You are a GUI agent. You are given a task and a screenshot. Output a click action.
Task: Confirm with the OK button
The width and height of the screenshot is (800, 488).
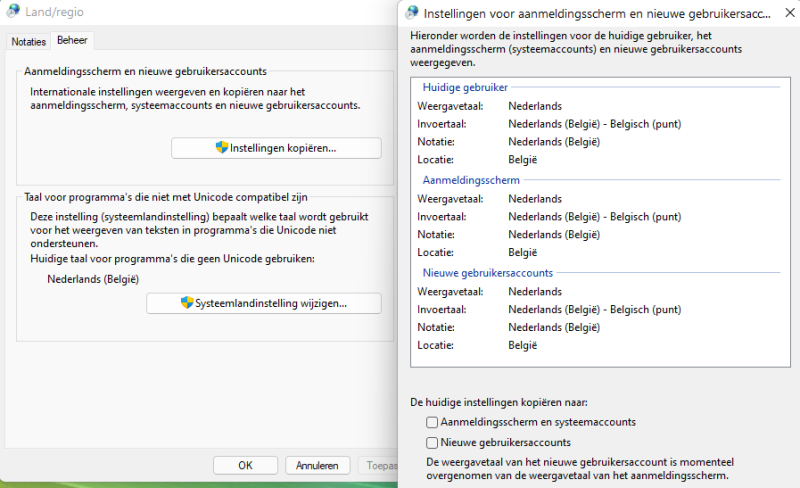(245, 465)
